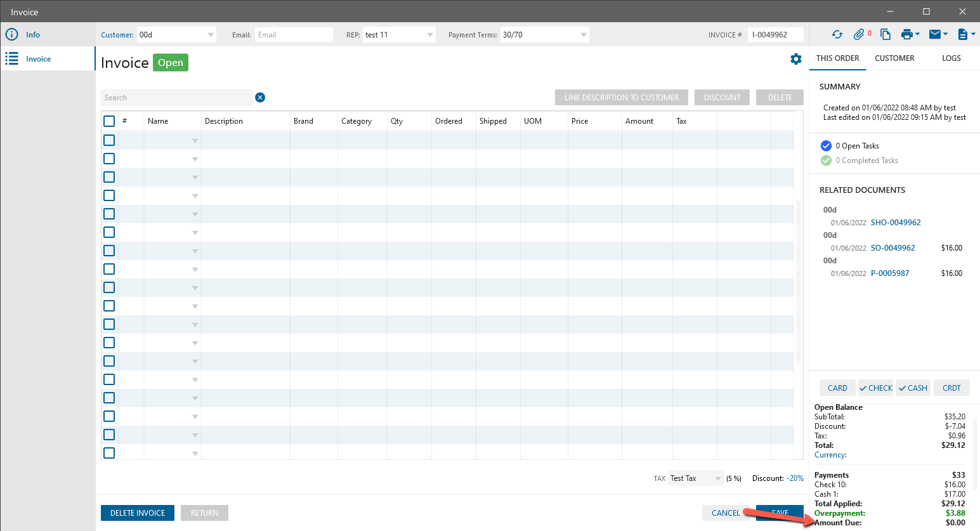Click the DISCOUNT button above the table
Image resolution: width=980 pixels, height=531 pixels.
point(722,97)
